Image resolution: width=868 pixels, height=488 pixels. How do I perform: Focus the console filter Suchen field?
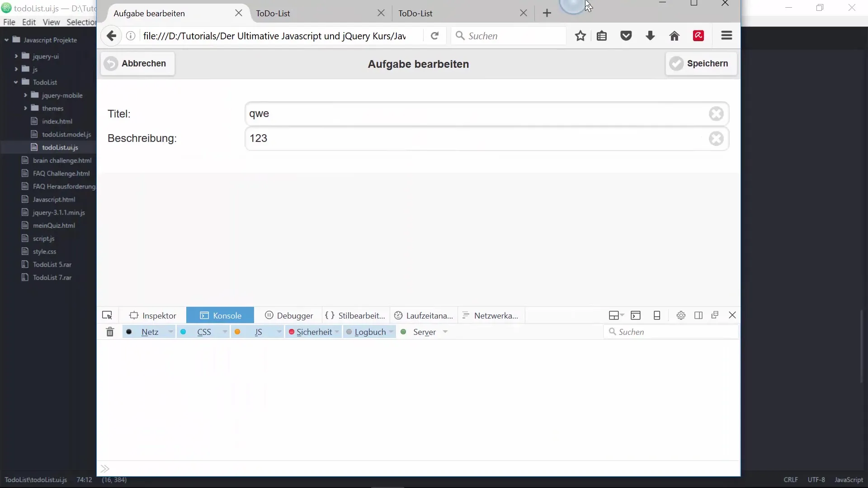click(x=671, y=332)
